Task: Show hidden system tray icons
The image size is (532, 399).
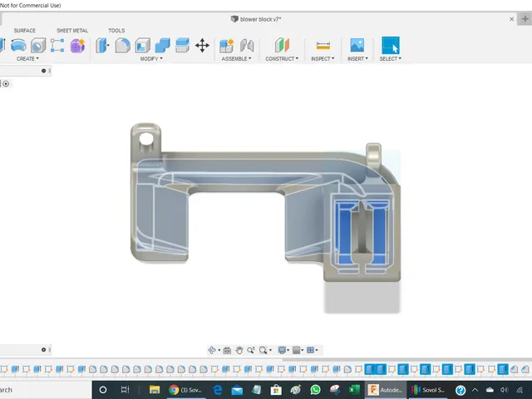Action: coord(475,390)
